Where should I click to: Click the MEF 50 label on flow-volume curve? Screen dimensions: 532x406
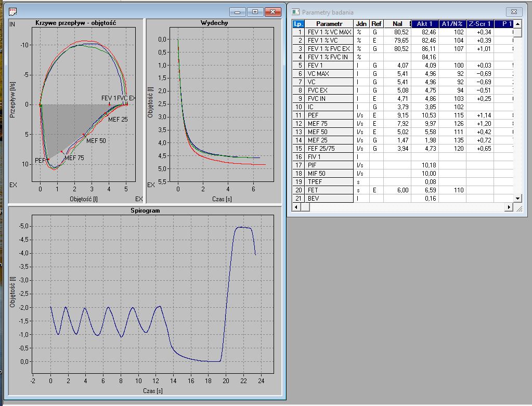point(96,140)
